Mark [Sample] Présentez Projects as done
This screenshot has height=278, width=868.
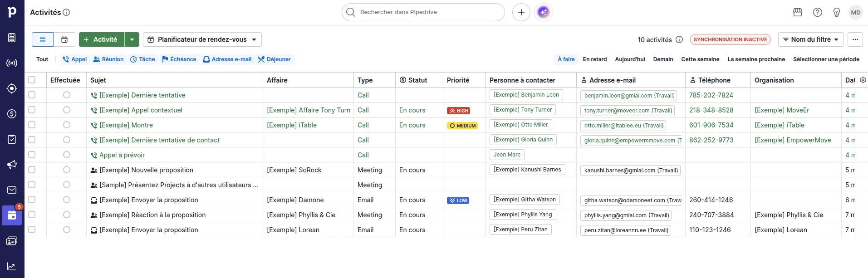coord(67,185)
